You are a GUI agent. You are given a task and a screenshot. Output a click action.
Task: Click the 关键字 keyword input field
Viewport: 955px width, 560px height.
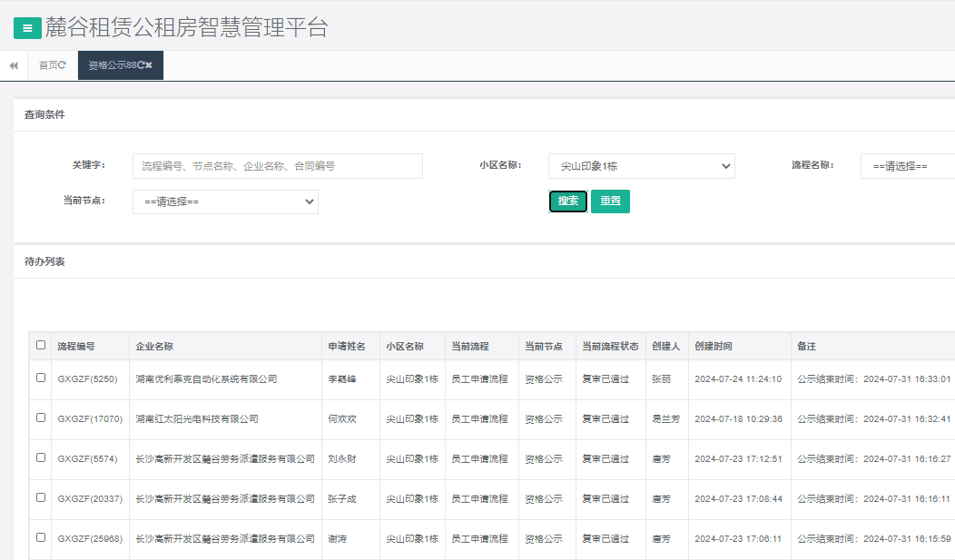tap(277, 166)
